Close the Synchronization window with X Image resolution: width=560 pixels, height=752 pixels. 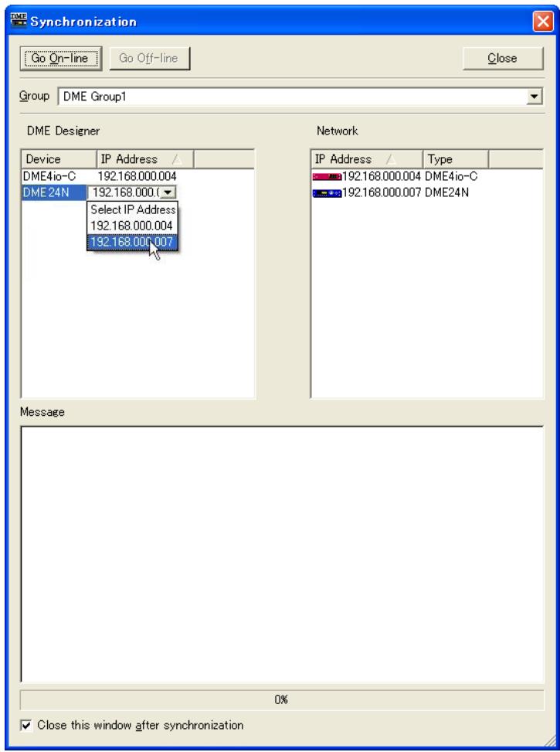(542, 22)
